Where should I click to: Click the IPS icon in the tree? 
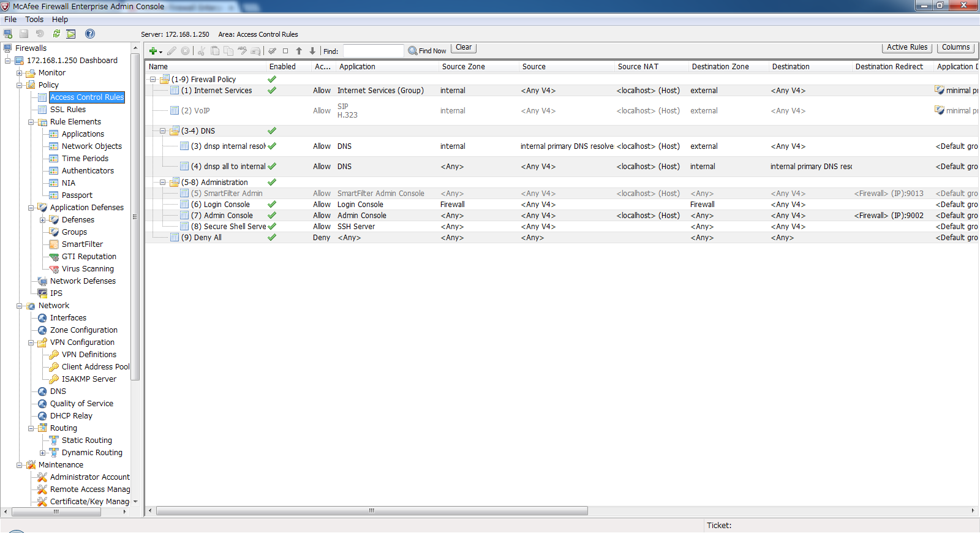point(42,293)
